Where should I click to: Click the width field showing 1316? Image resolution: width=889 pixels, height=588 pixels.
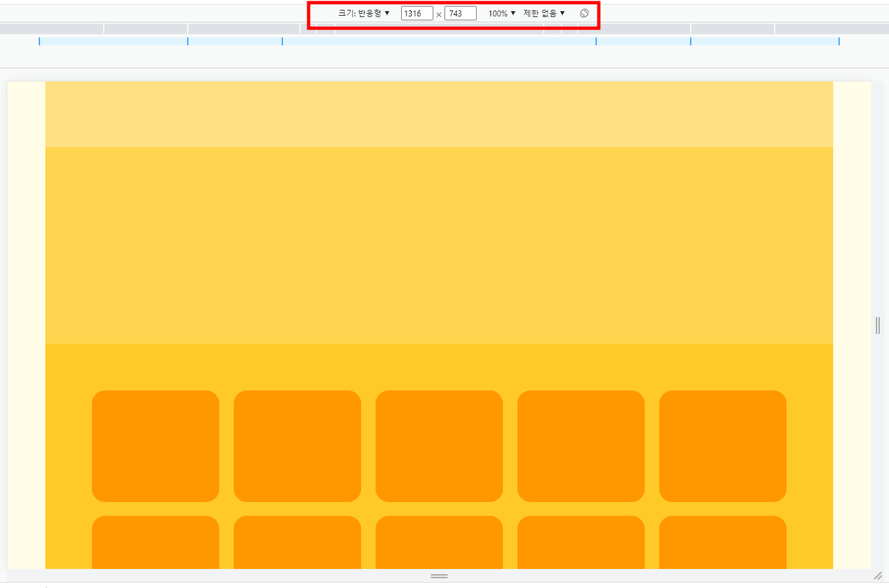click(417, 13)
